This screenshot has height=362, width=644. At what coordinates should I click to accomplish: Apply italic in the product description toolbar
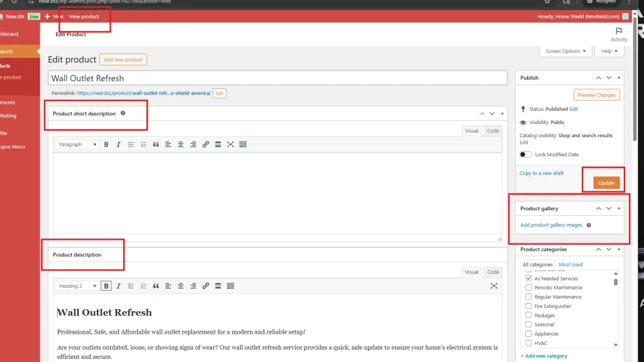pyautogui.click(x=119, y=286)
